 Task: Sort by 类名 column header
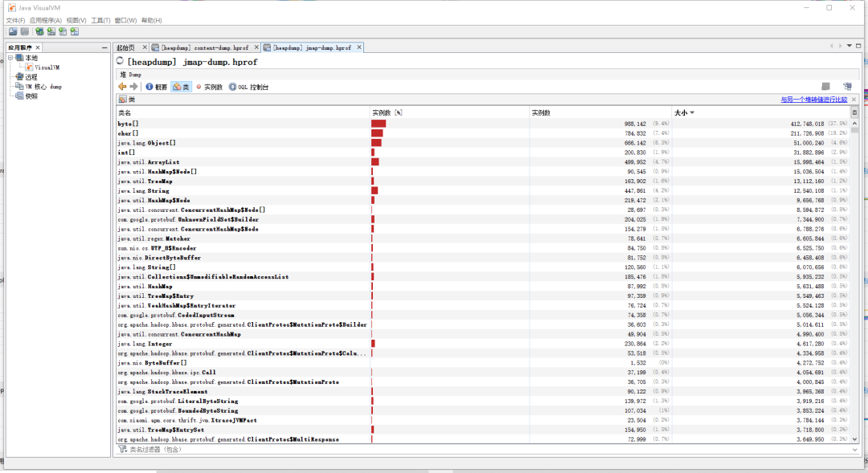tap(243, 112)
